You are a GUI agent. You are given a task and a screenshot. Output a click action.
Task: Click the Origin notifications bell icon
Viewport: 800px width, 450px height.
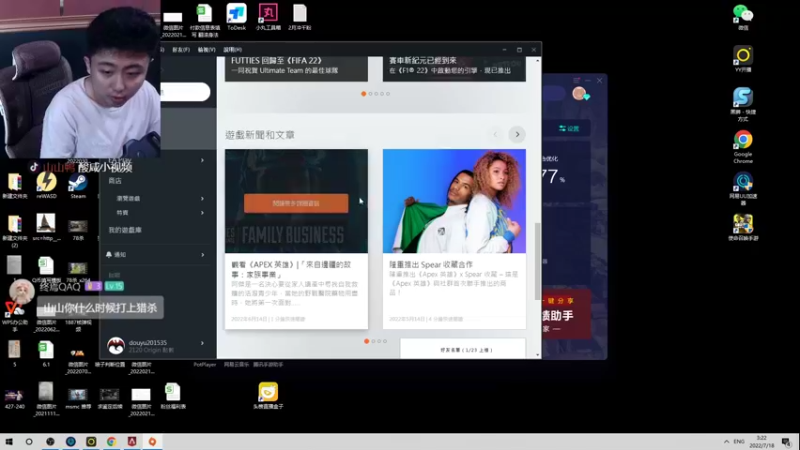[109, 254]
